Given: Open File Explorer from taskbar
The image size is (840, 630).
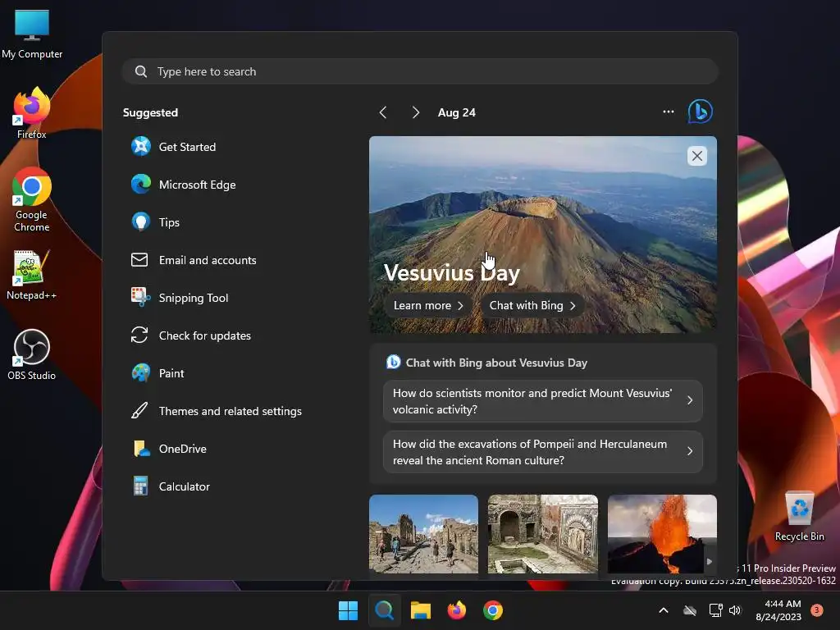Looking at the screenshot, I should click(x=421, y=610).
